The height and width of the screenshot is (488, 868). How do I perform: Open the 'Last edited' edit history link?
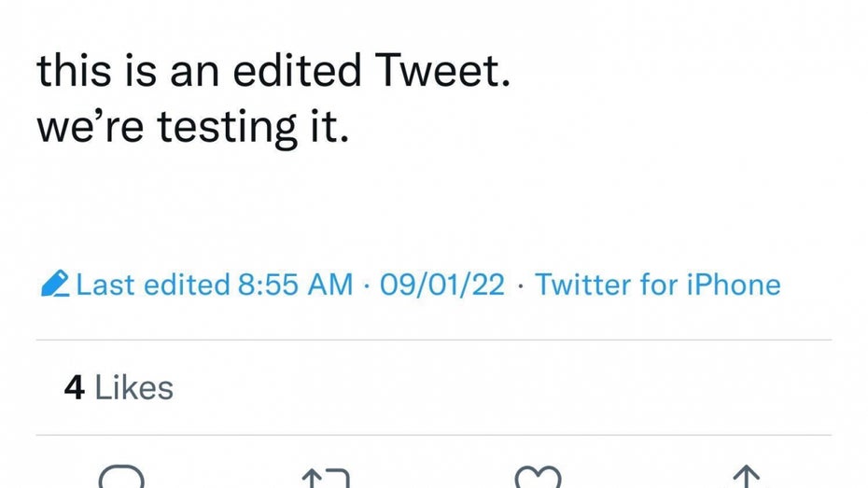(152, 285)
